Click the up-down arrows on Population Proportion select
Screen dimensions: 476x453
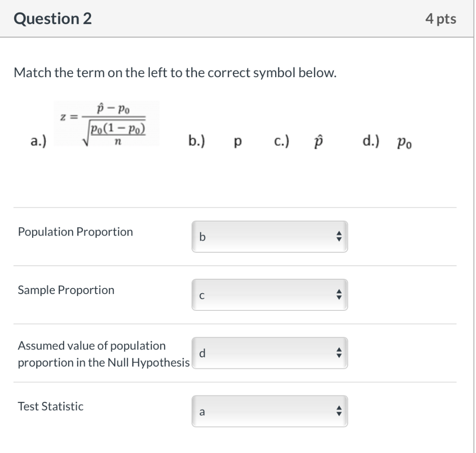pyautogui.click(x=339, y=236)
